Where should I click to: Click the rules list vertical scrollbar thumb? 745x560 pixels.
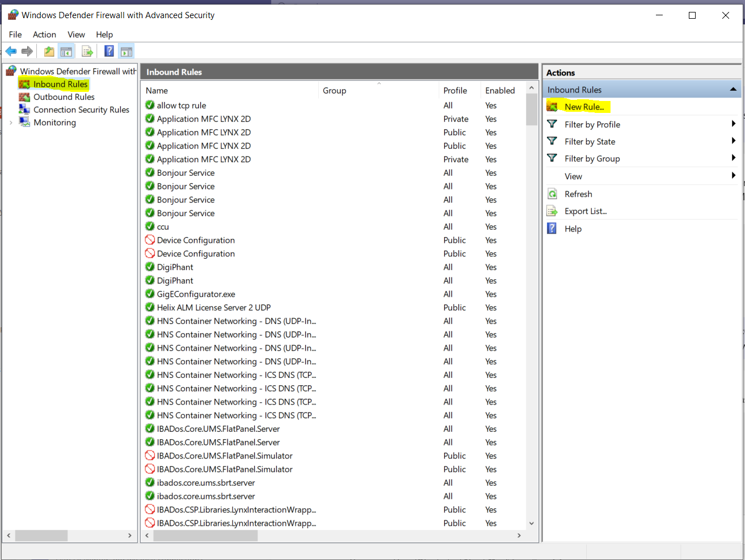tap(532, 109)
